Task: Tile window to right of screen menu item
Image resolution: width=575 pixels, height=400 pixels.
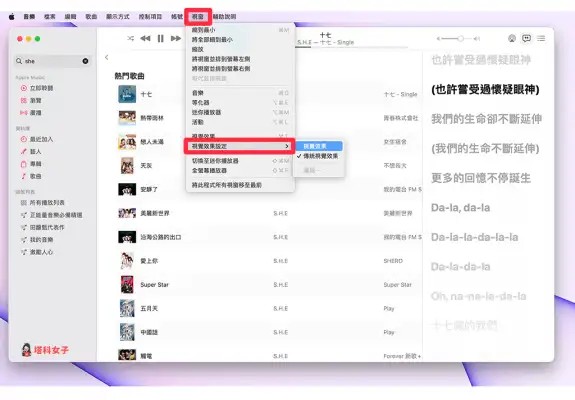Action: point(240,69)
